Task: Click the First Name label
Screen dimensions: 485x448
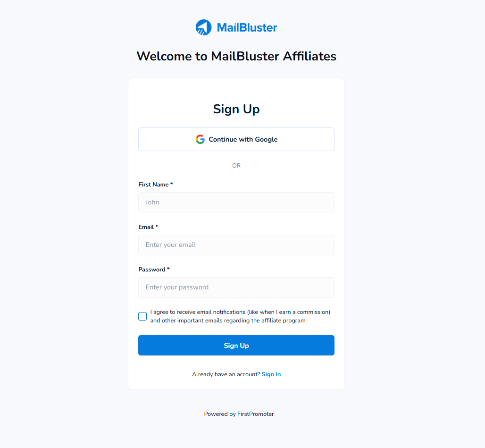Action: click(156, 185)
